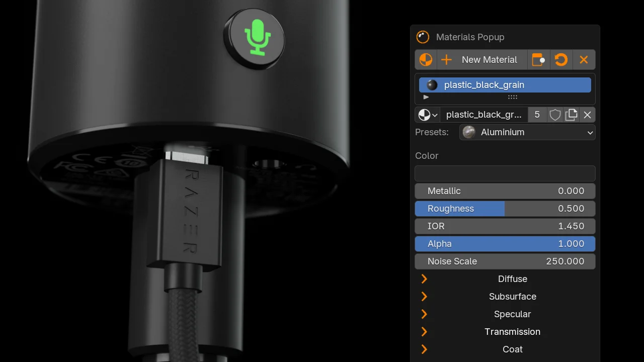Unlink the material with the X next to the copy icon
This screenshot has width=644, height=362.
pyautogui.click(x=587, y=115)
